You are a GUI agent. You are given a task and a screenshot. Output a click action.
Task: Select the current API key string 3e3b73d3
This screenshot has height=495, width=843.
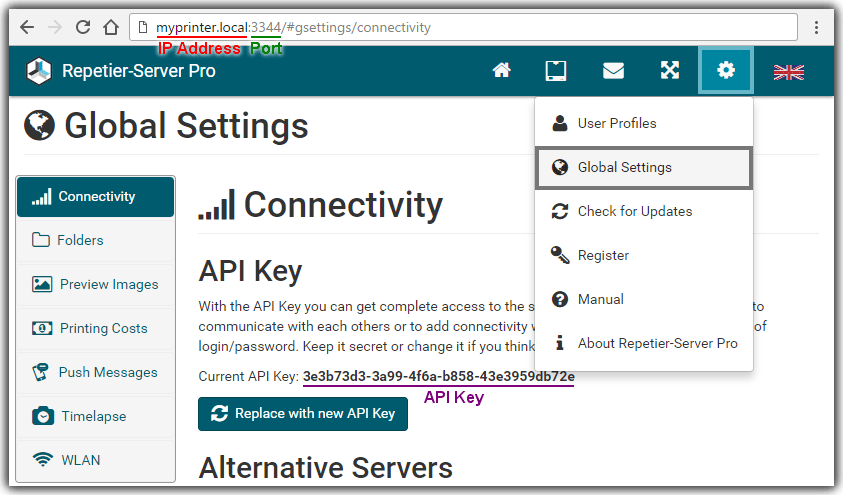[438, 376]
